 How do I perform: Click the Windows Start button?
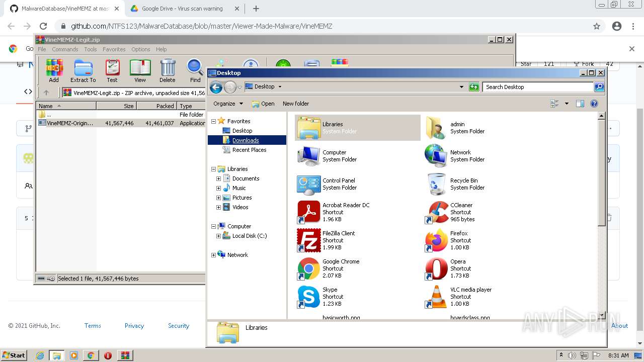[x=14, y=355]
